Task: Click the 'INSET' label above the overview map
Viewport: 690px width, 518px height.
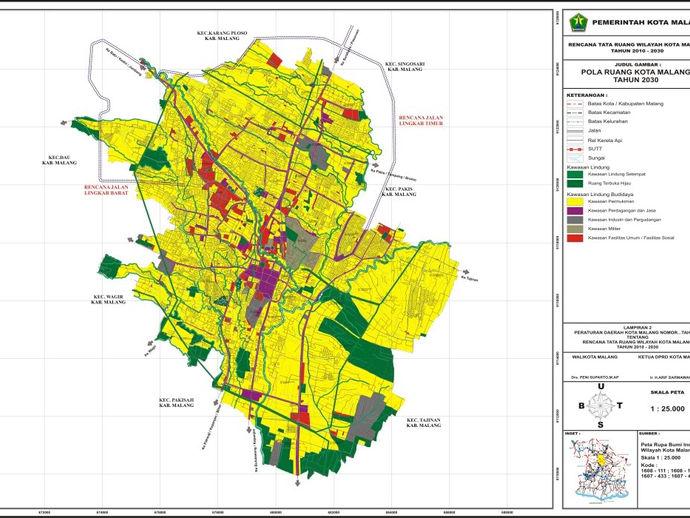Action: pos(572,434)
